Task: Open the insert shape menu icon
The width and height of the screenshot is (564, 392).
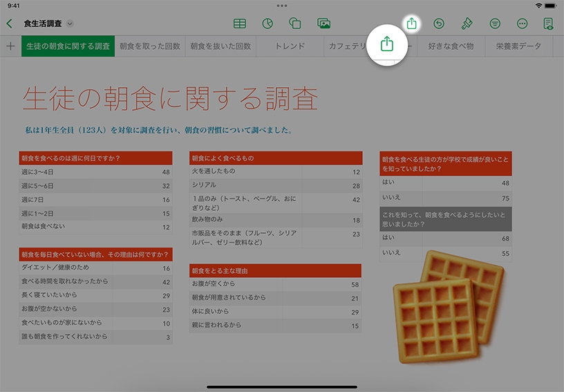Action: coord(295,24)
